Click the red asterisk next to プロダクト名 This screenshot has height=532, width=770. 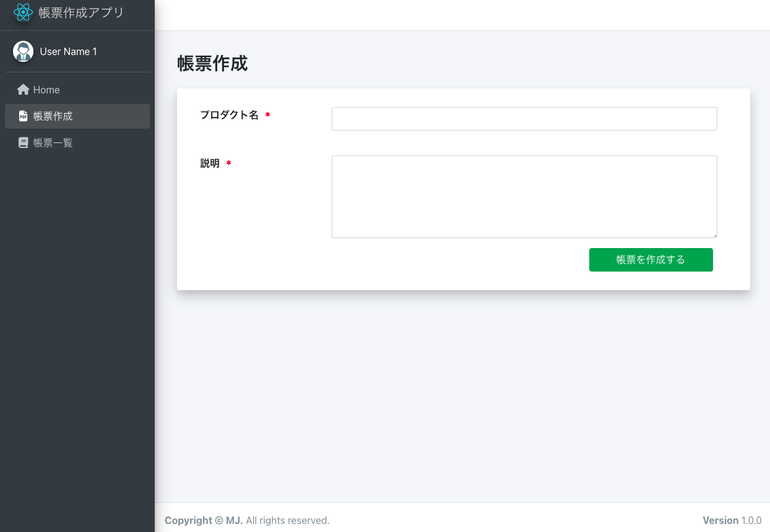267,115
